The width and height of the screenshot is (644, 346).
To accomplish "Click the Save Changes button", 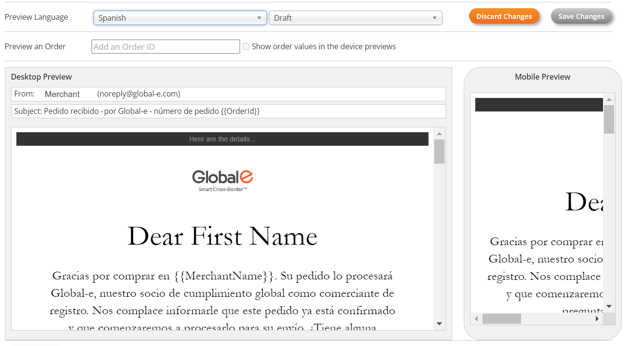I will click(581, 16).
